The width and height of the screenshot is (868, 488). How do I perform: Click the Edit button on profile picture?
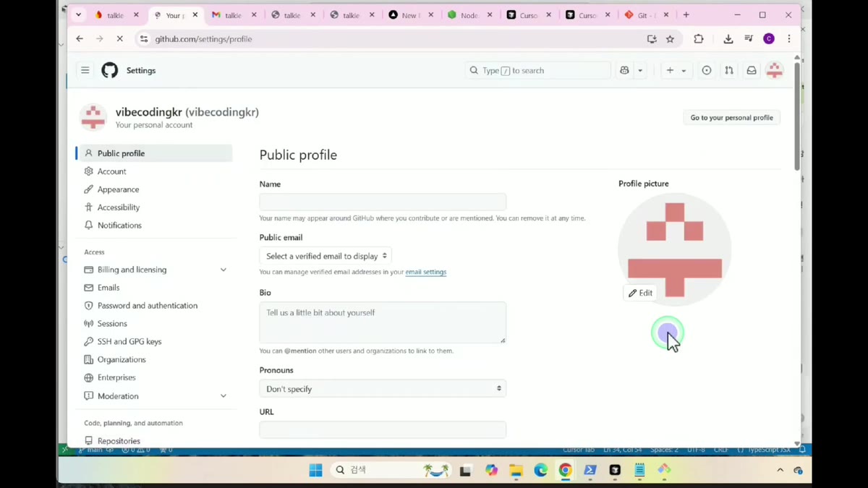tap(640, 293)
